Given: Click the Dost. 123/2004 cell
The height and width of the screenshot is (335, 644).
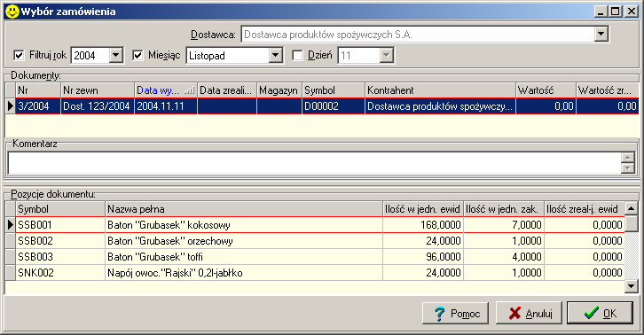Looking at the screenshot, I should point(98,106).
